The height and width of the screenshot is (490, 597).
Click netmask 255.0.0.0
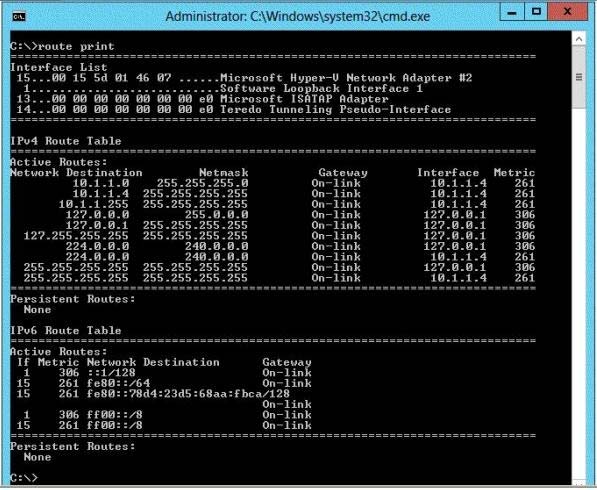pos(217,215)
